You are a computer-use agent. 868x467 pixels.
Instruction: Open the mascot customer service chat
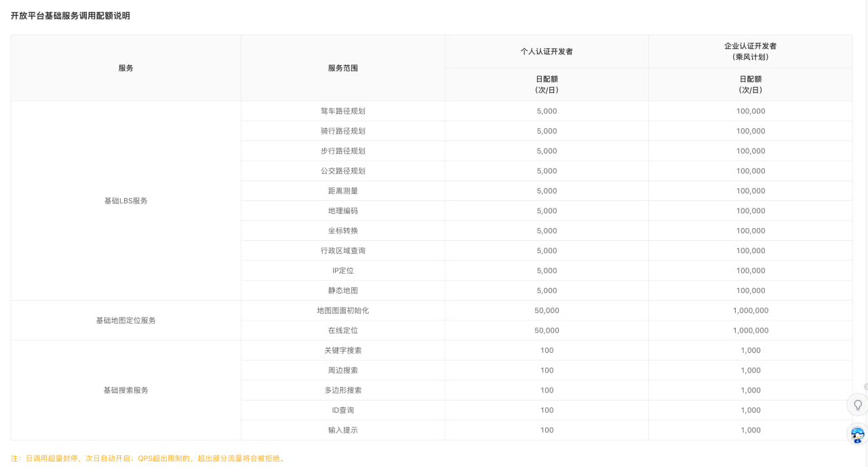pyautogui.click(x=857, y=434)
